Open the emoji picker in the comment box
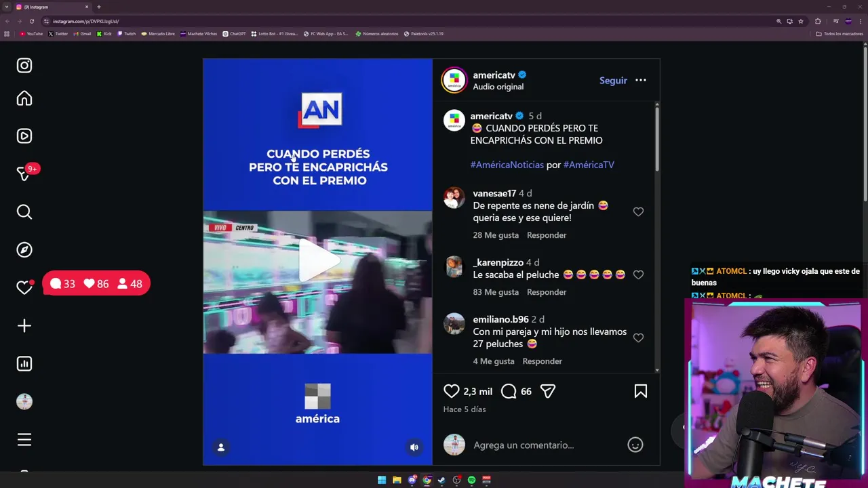Viewport: 868px width, 488px height. tap(635, 445)
